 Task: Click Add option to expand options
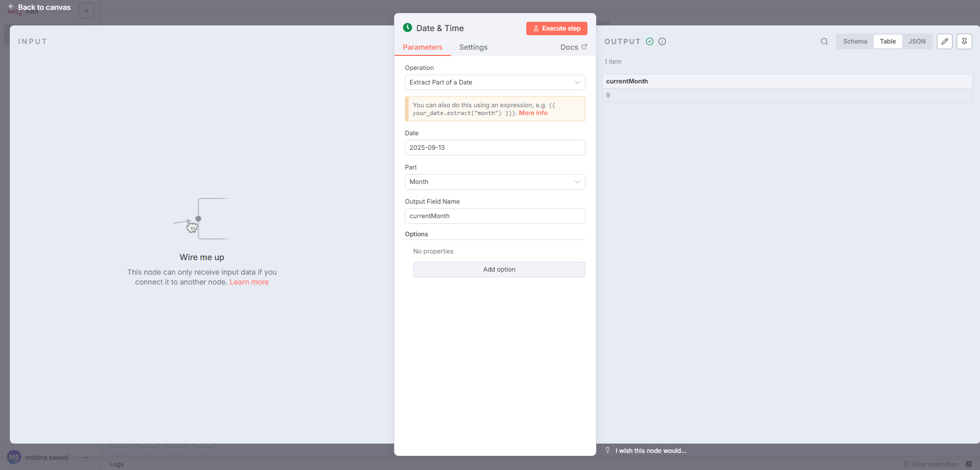coord(499,269)
